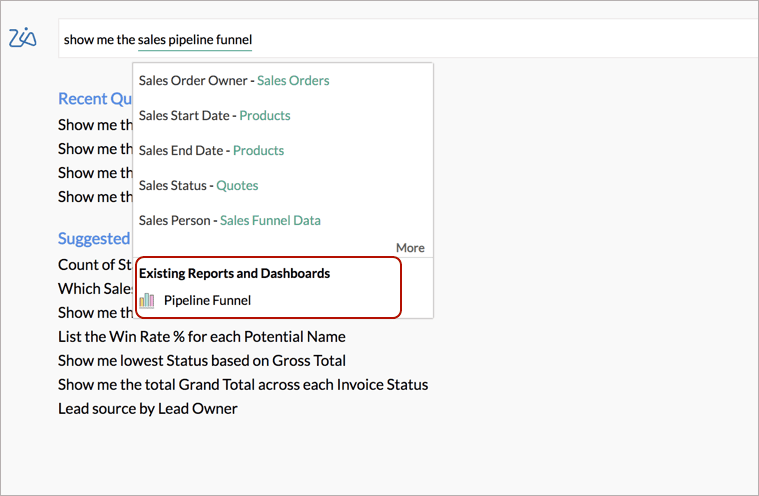Click the Zia assistant icon
Viewport: 759px width, 496px height.
click(x=22, y=39)
